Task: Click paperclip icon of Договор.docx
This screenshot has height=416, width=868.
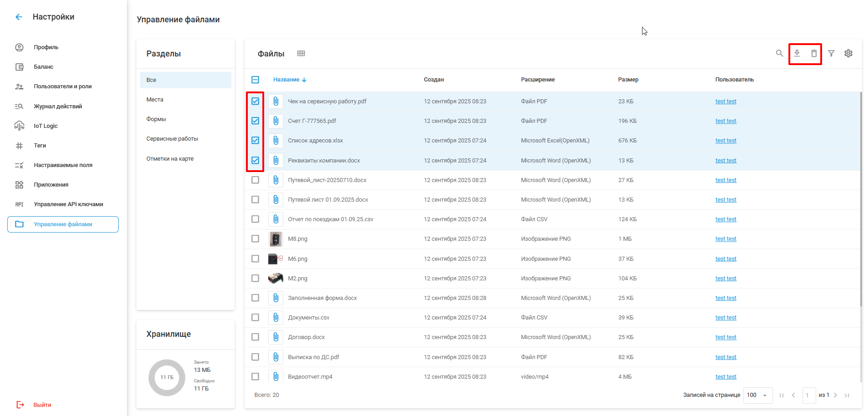Action: [x=276, y=337]
